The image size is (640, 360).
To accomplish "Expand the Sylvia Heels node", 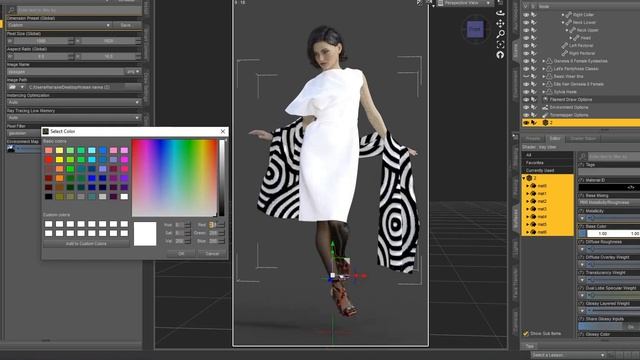I will (x=543, y=92).
